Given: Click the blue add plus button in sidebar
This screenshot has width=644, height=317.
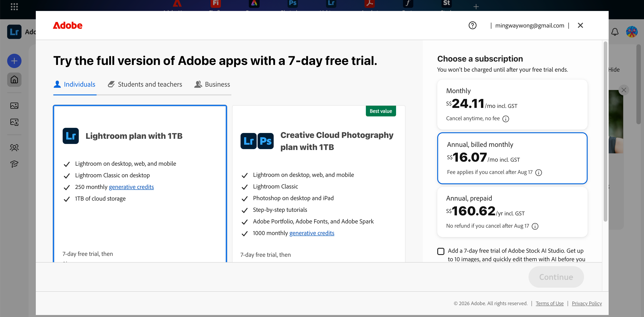Looking at the screenshot, I should (x=14, y=61).
